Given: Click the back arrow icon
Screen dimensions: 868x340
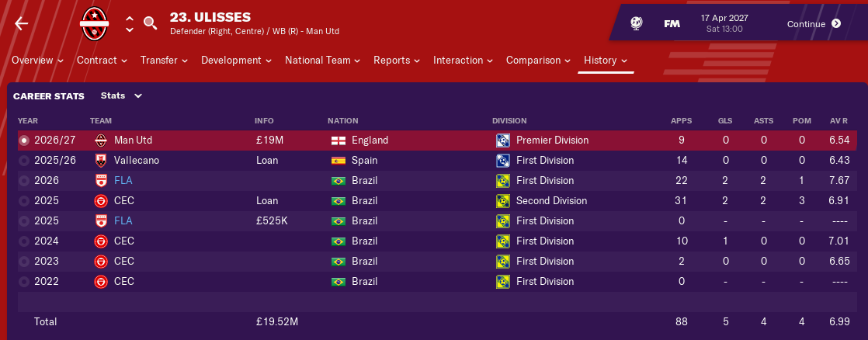Looking at the screenshot, I should tap(22, 23).
